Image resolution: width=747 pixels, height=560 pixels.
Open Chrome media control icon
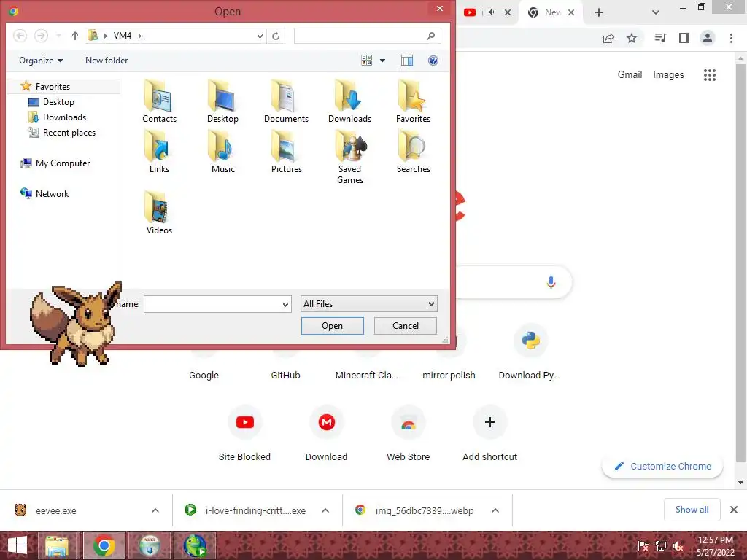pyautogui.click(x=660, y=38)
